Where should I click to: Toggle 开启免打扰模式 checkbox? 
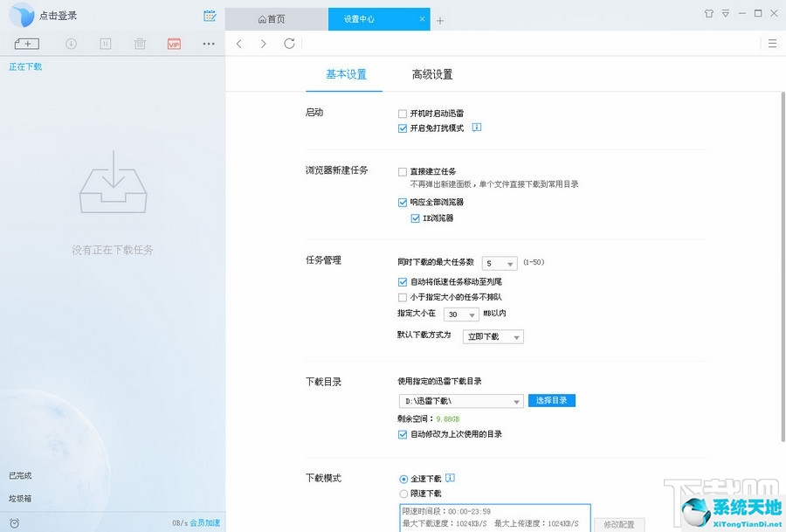tap(403, 128)
